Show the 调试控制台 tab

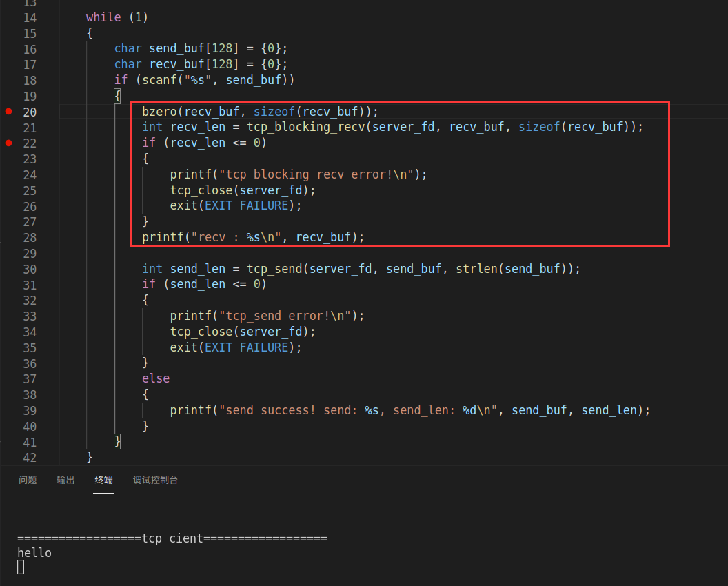pos(155,480)
